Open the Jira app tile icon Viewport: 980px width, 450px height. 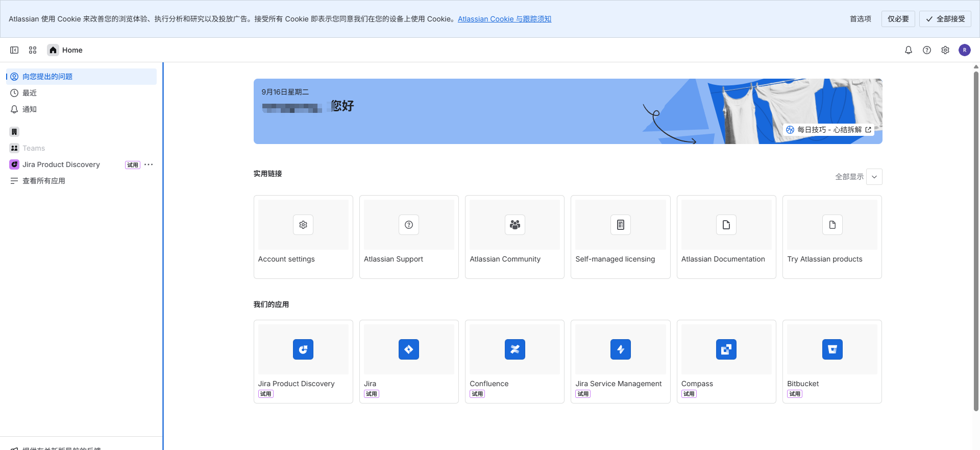pyautogui.click(x=408, y=349)
